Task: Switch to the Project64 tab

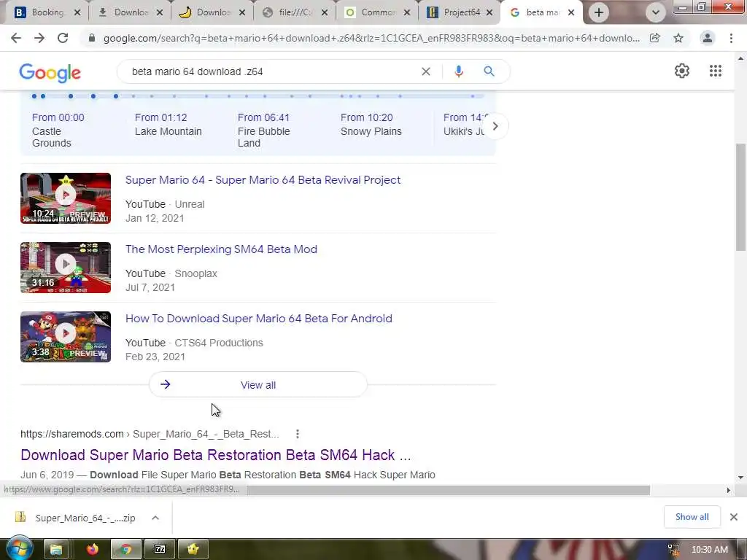Action: (461, 12)
